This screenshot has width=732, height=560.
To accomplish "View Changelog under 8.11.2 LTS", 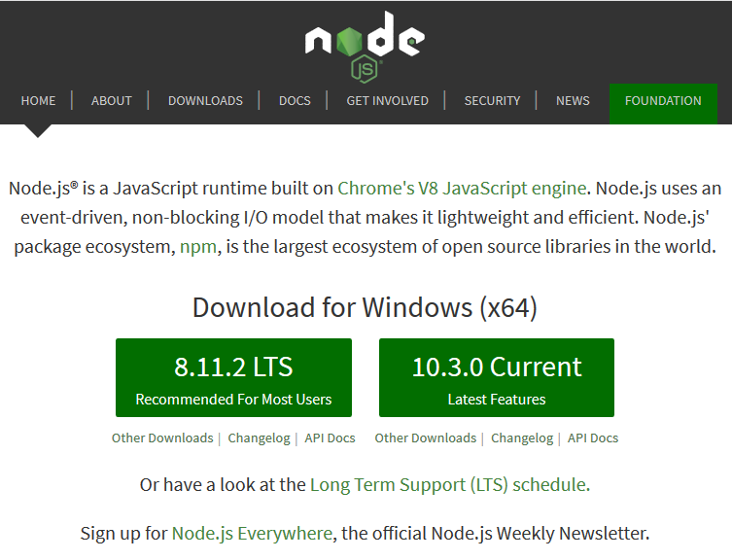I will pos(260,438).
